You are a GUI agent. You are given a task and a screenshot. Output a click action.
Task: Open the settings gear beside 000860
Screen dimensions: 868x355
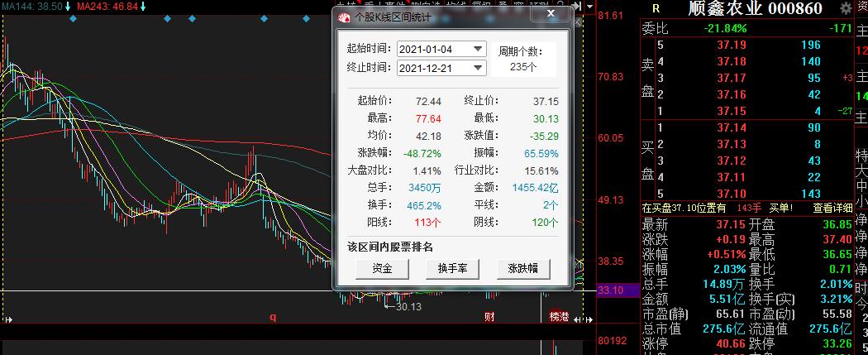[846, 8]
